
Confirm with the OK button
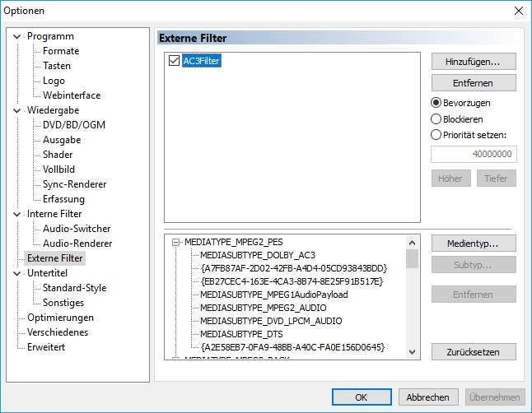[362, 397]
